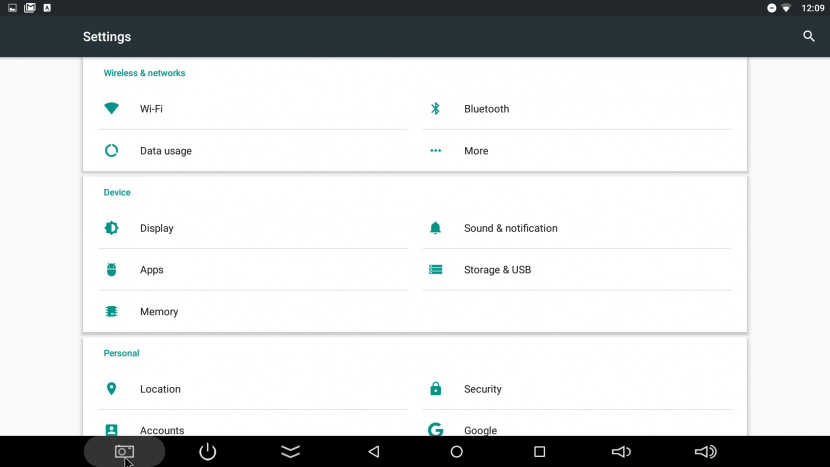Screen dimensions: 830x467
Task: Click the Personal section header
Action: [x=121, y=353]
